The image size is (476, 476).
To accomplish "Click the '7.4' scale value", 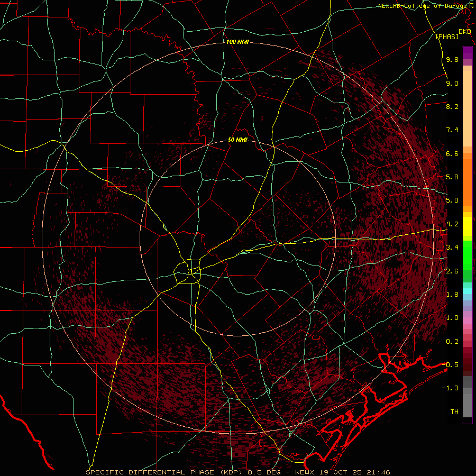I will click(452, 130).
